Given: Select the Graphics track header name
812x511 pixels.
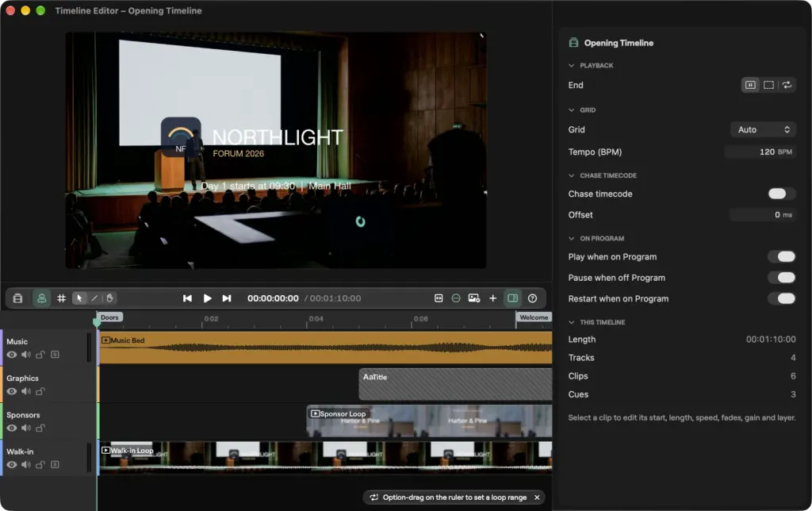Looking at the screenshot, I should coord(22,378).
